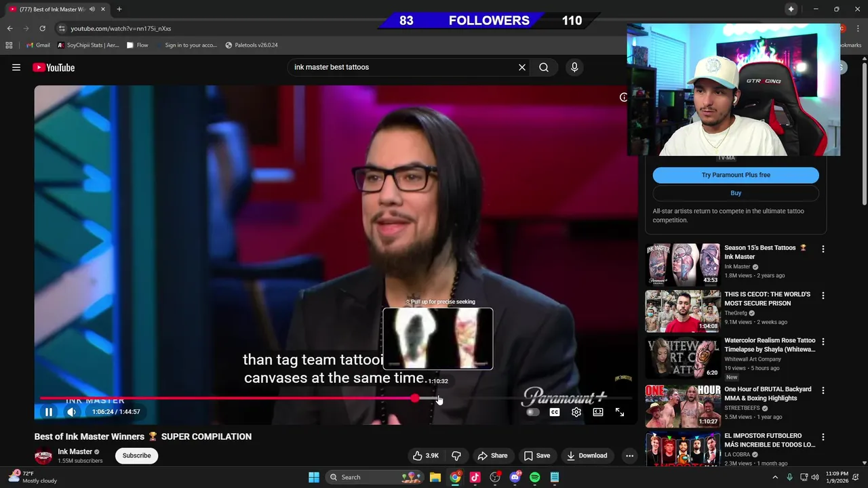Click the page vertical scrollbar
Screen dimensions: 868x488
point(864,134)
